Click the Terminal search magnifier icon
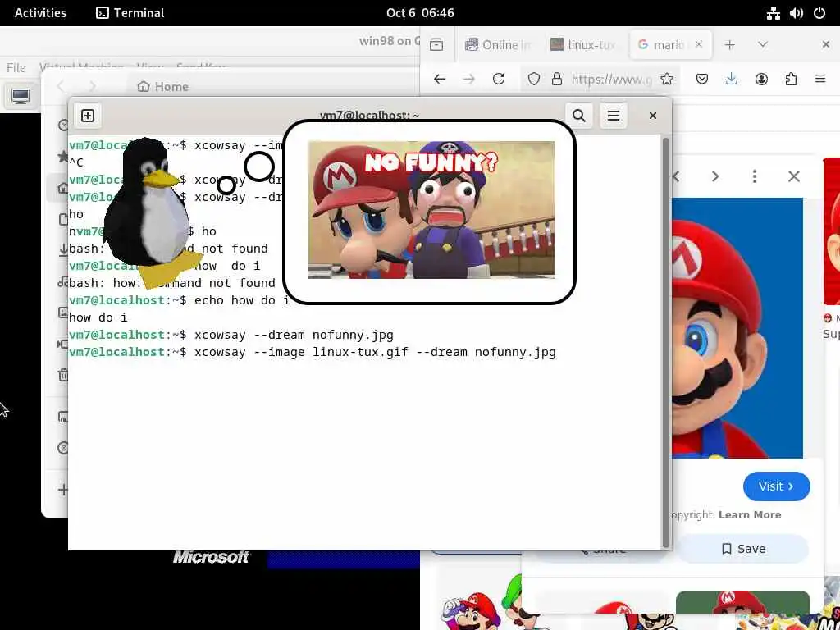The width and height of the screenshot is (840, 630). (x=578, y=116)
